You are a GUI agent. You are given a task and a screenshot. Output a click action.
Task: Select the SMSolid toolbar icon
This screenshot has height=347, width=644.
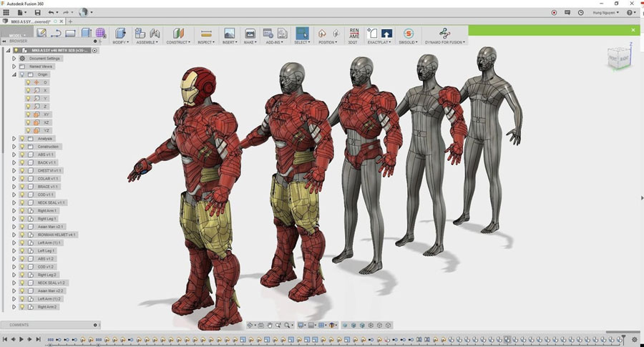409,33
